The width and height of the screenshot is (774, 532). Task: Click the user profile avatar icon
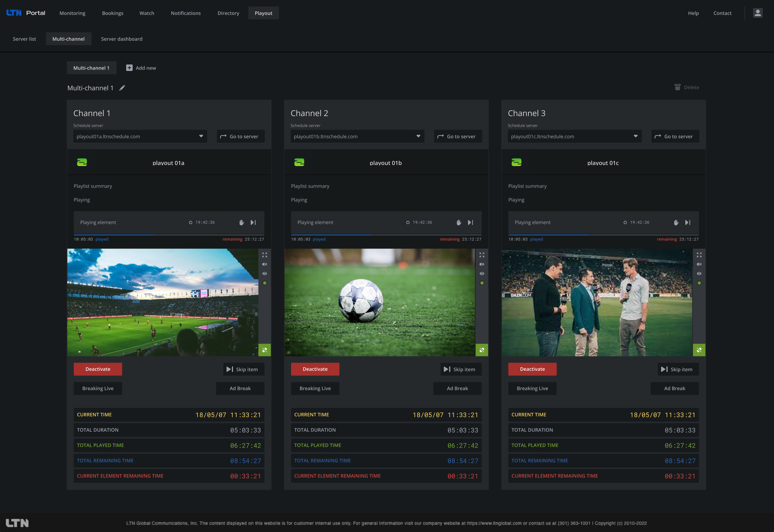point(757,13)
